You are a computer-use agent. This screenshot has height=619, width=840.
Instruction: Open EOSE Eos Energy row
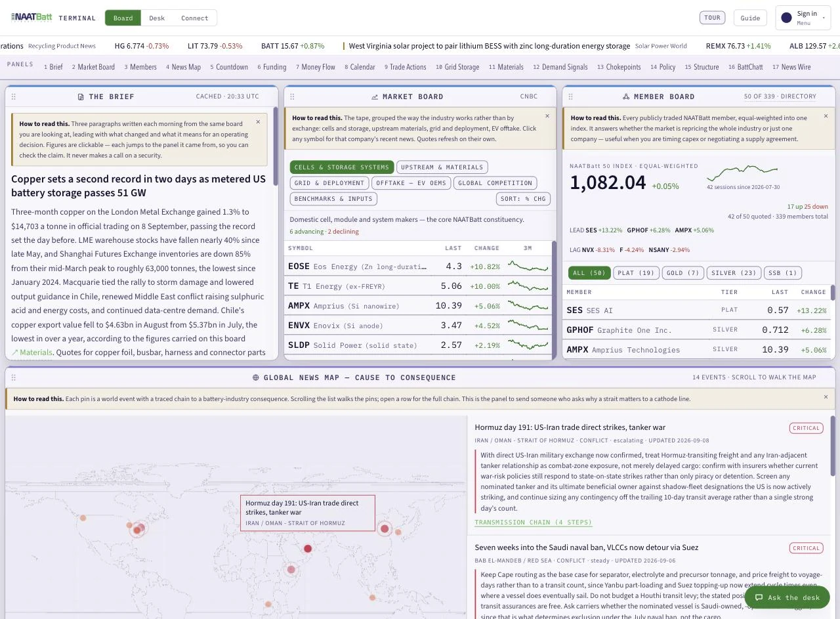(418, 267)
